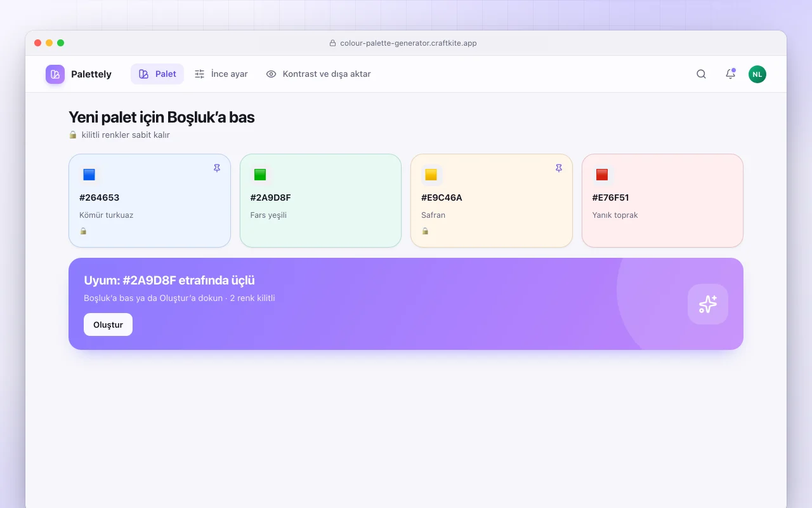Click the Palettely logo icon
The height and width of the screenshot is (508, 812).
(x=55, y=74)
